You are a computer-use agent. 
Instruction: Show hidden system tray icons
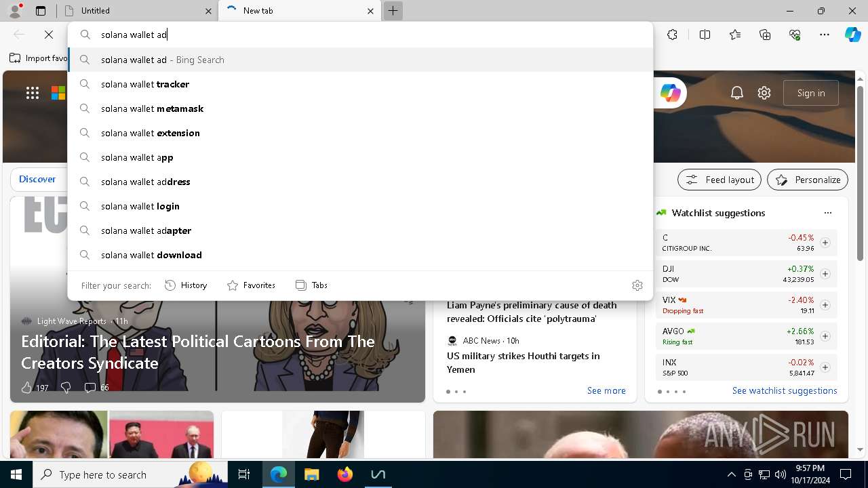pyautogui.click(x=731, y=474)
